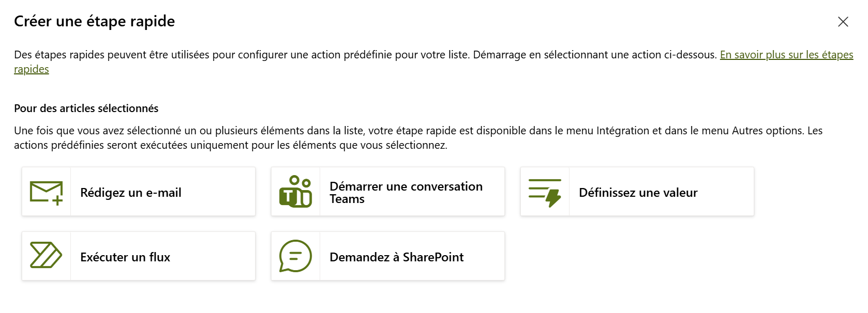
Task: Click the Power Automate flow arrow icon
Action: (x=46, y=256)
